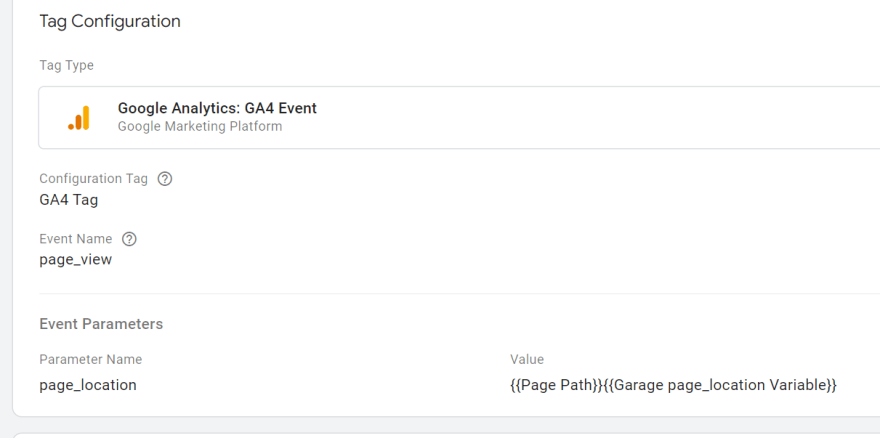Click the page_view event name value
The width and height of the screenshot is (880, 438).
(x=75, y=259)
